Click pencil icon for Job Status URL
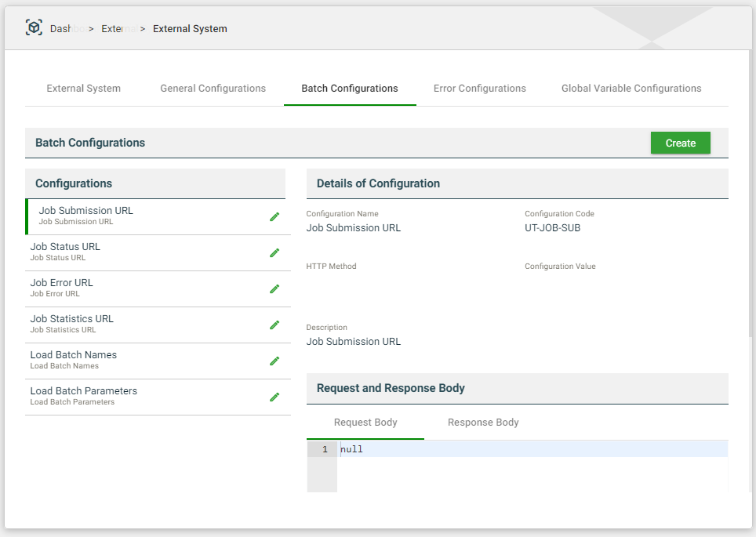The height and width of the screenshot is (537, 756). (x=274, y=253)
